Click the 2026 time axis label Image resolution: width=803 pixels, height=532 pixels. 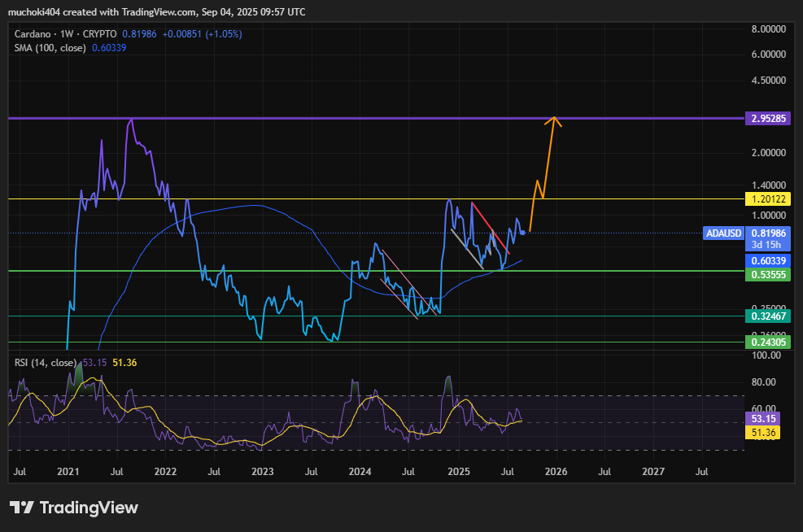click(556, 471)
